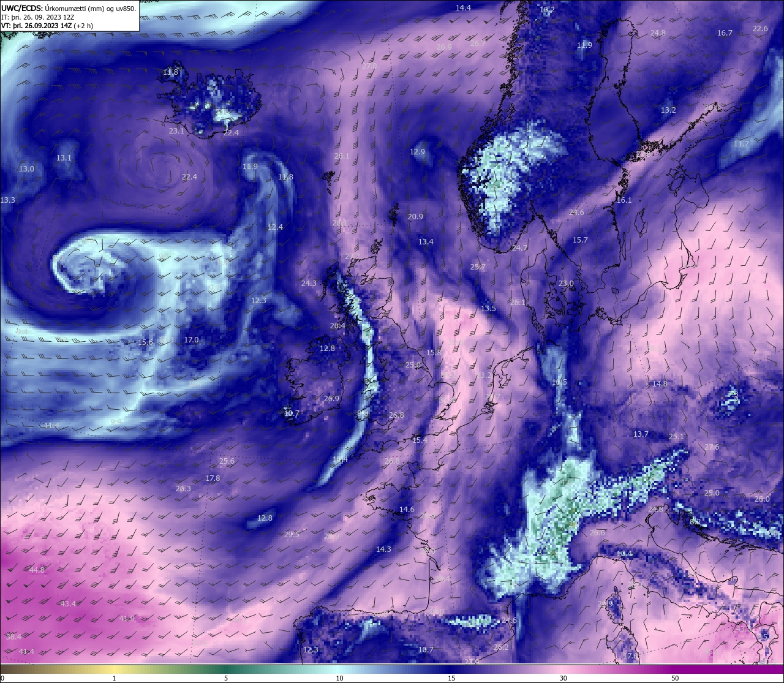Click the '44.8' value label
Screen dimensions: 784x683
pos(37,570)
